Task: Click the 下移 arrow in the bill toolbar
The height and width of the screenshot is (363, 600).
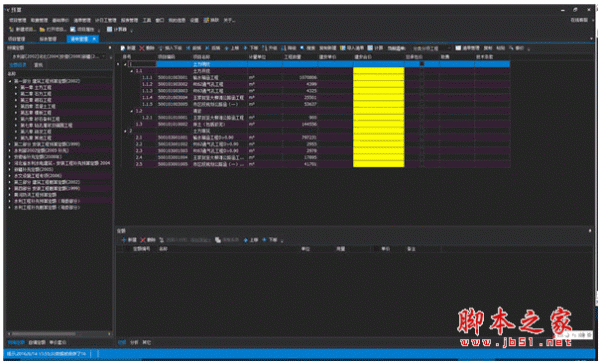Action: point(245,48)
